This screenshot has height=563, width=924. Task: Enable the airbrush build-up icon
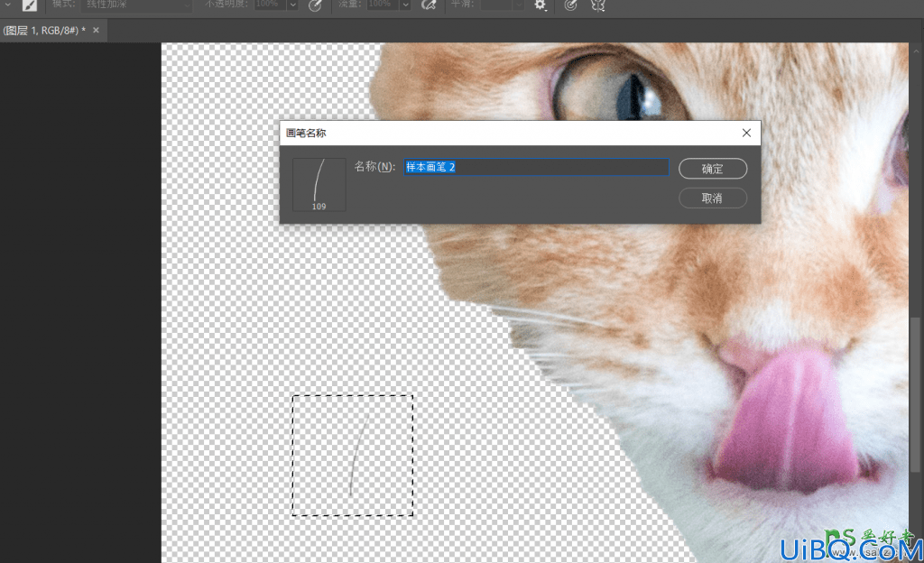point(429,5)
